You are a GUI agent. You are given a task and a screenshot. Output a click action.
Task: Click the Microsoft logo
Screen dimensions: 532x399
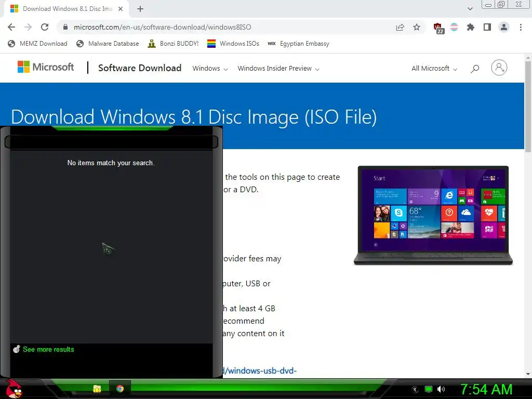[x=46, y=67]
